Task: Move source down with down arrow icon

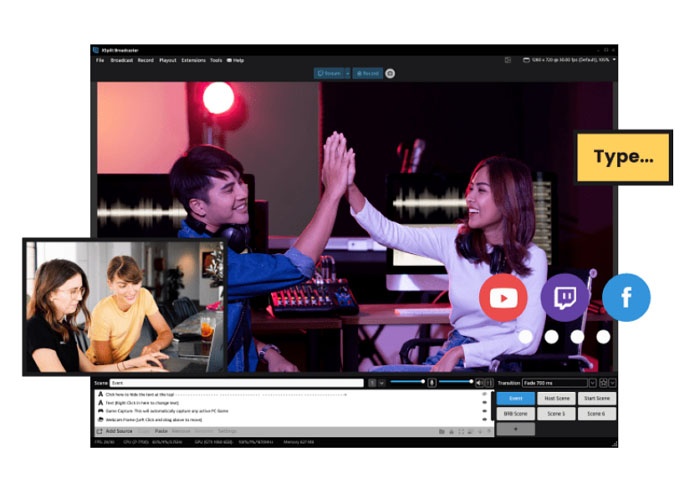Action: [x=480, y=432]
